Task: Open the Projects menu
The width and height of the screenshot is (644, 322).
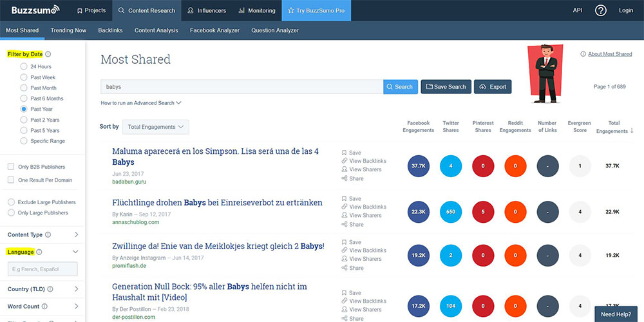Action: [91, 11]
